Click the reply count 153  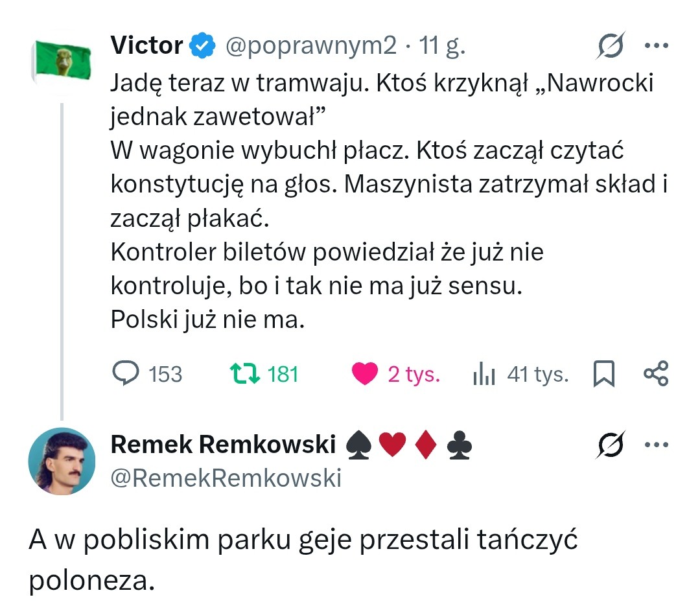click(x=165, y=373)
